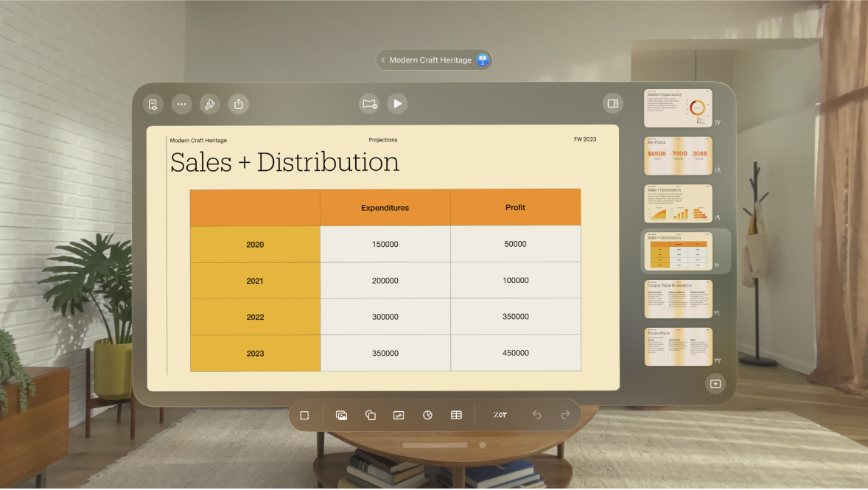
Task: Add a new slide with plus button
Action: (715, 384)
